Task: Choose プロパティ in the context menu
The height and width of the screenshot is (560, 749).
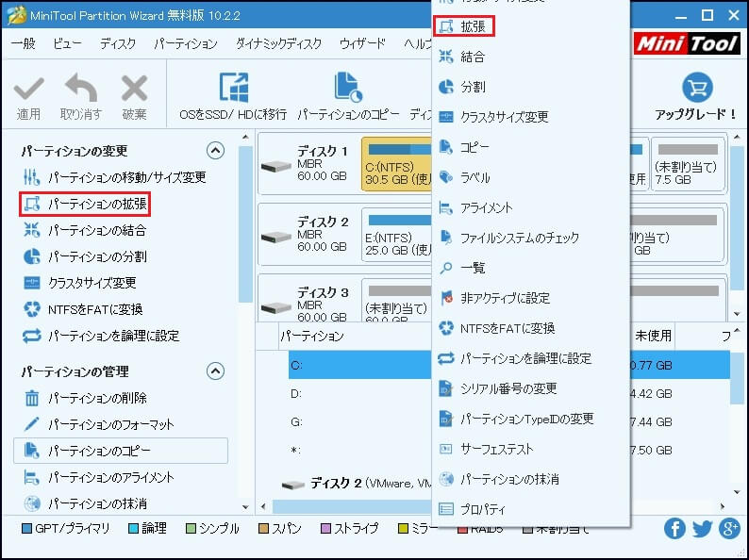Action: tap(530, 509)
